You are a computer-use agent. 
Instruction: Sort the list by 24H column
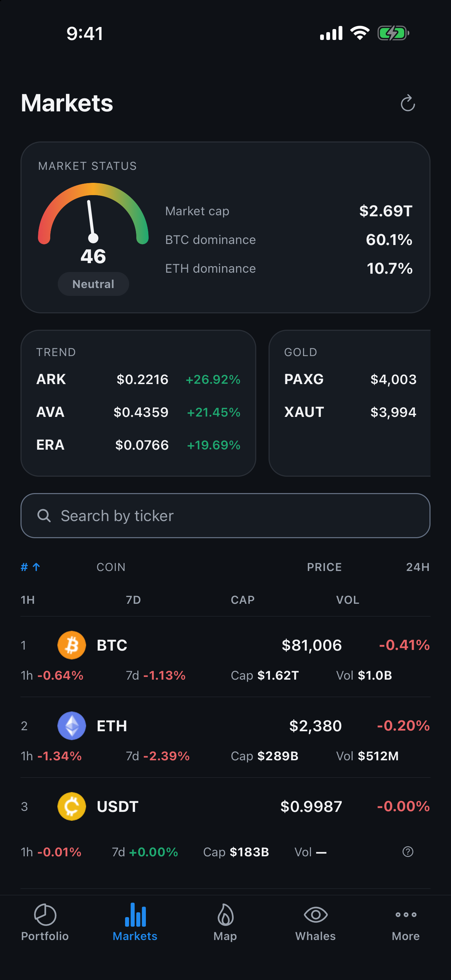pyautogui.click(x=418, y=567)
